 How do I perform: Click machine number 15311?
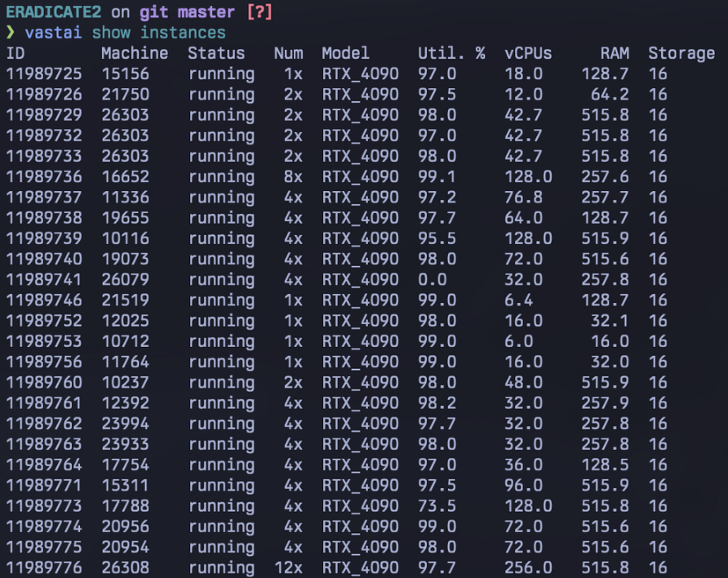[126, 485]
